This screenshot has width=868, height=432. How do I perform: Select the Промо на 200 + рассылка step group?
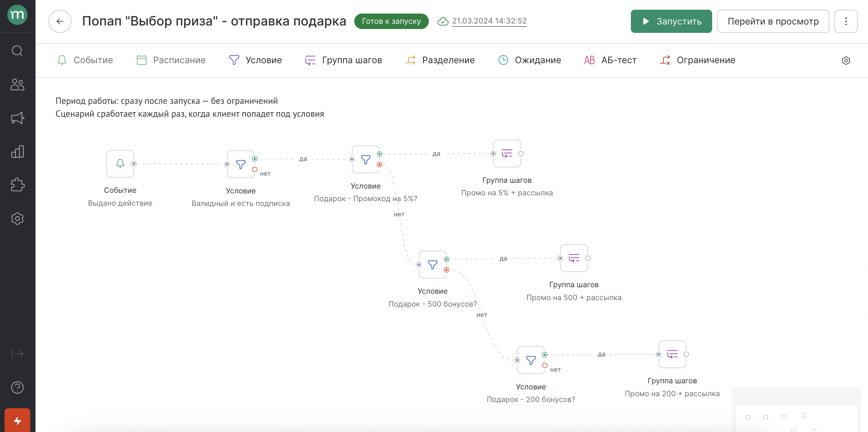click(x=672, y=354)
